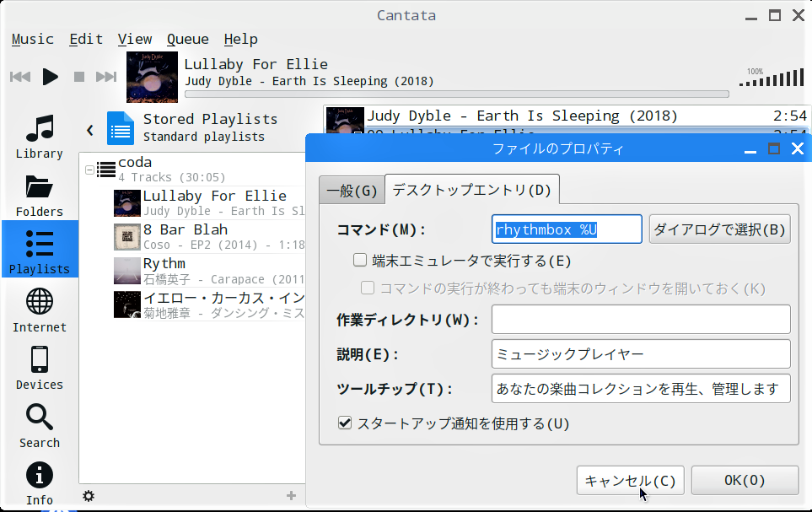Click the キャンセル(C) button
Viewport: 812px width, 512px height.
tap(630, 481)
